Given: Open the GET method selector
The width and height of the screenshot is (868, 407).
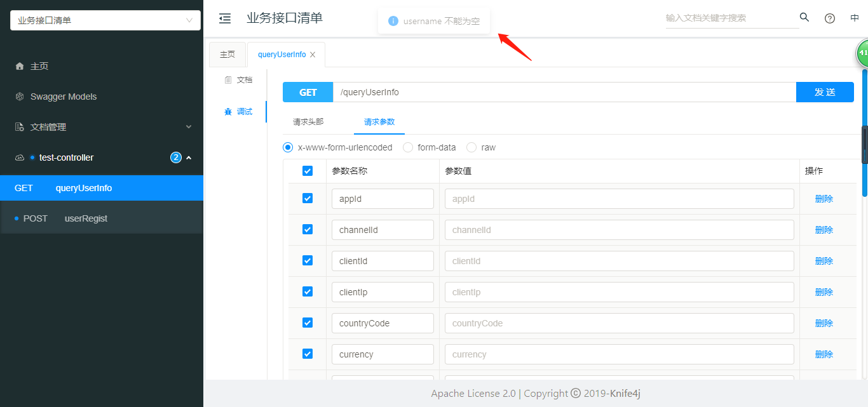Looking at the screenshot, I should [308, 92].
